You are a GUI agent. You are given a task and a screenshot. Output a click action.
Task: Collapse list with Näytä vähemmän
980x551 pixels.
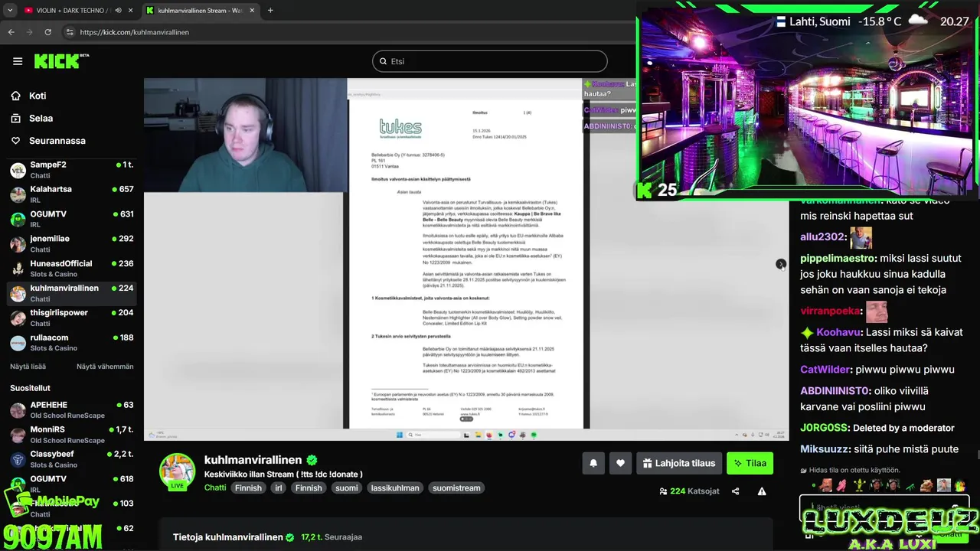click(105, 367)
